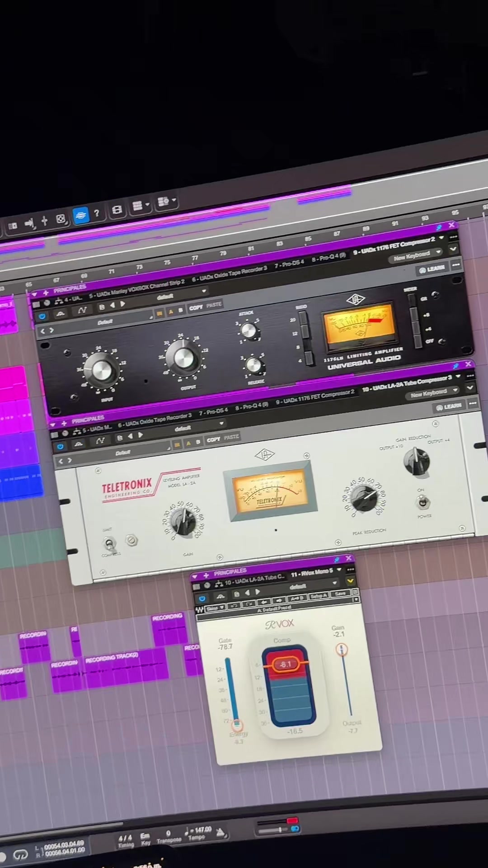Click the RVox Comp threshold slider handle

[286, 664]
